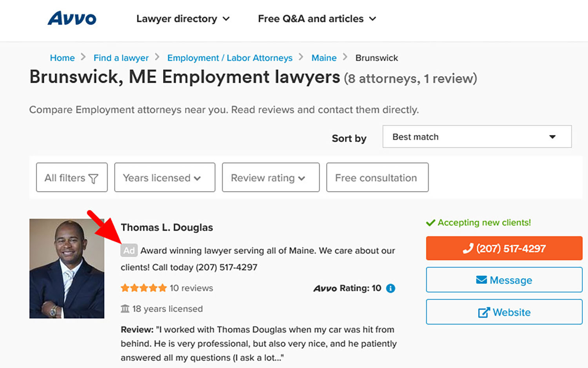Image resolution: width=588 pixels, height=368 pixels.
Task: Click the external-link icon in the Website button
Action: pos(484,312)
